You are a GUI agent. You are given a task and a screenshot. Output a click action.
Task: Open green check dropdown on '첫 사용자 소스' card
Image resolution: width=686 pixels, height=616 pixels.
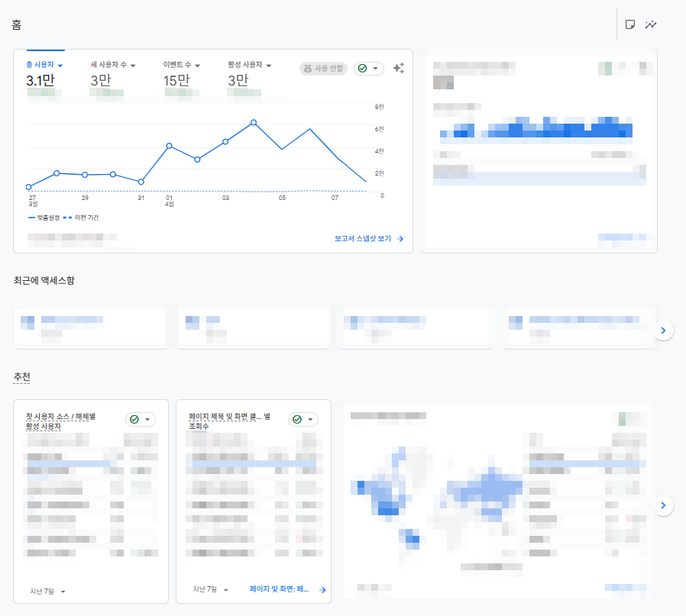coord(141,420)
